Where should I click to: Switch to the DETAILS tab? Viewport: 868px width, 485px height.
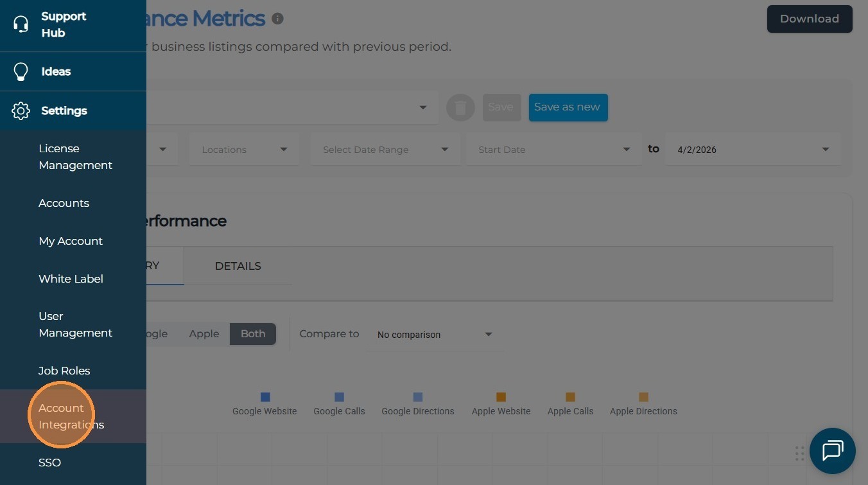click(x=238, y=266)
